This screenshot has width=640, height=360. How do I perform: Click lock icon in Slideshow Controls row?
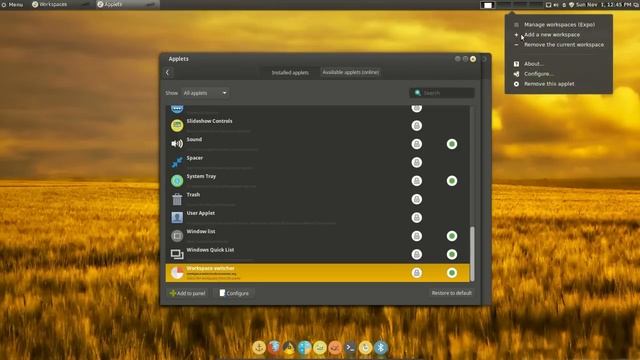coord(417,126)
